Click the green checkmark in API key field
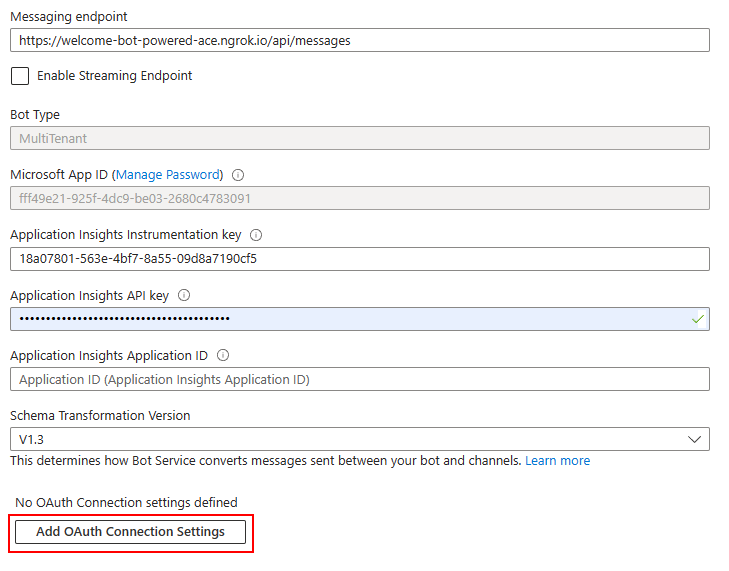Image resolution: width=729 pixels, height=571 pixels. pyautogui.click(x=697, y=319)
